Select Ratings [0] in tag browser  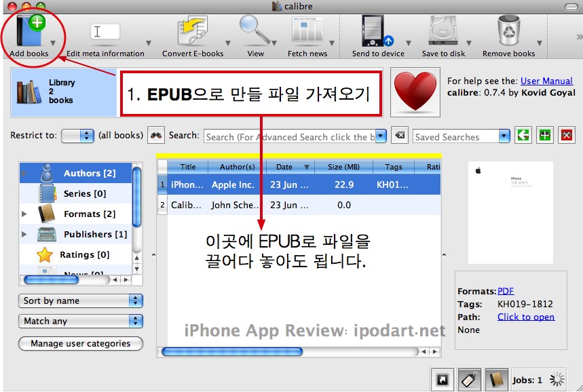click(76, 254)
